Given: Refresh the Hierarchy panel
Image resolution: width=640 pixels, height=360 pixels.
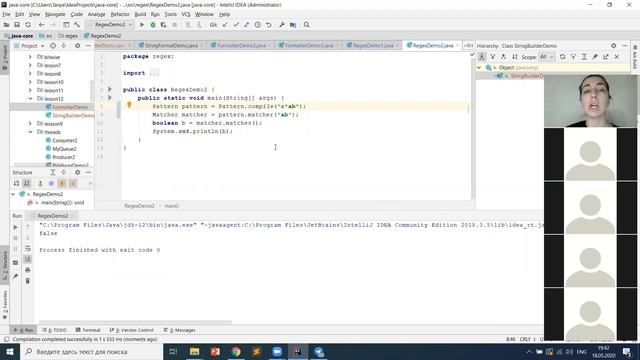Looking at the screenshot, I should coord(562,57).
